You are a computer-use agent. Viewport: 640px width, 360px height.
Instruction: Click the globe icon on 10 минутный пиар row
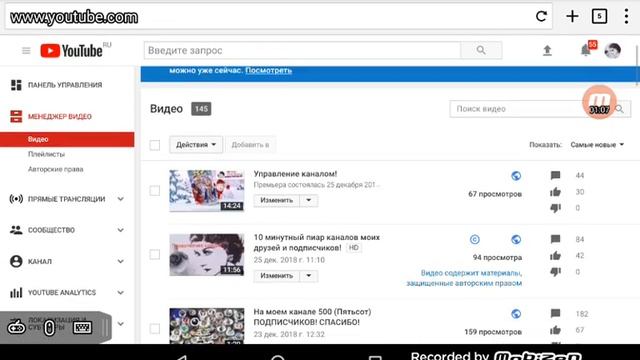516,240
